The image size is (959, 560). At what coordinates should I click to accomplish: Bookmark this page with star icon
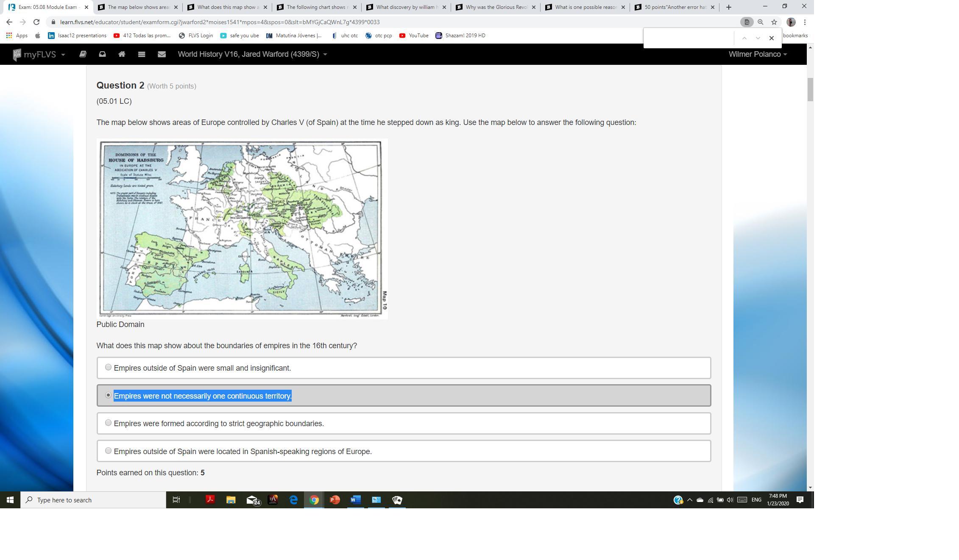point(774,22)
